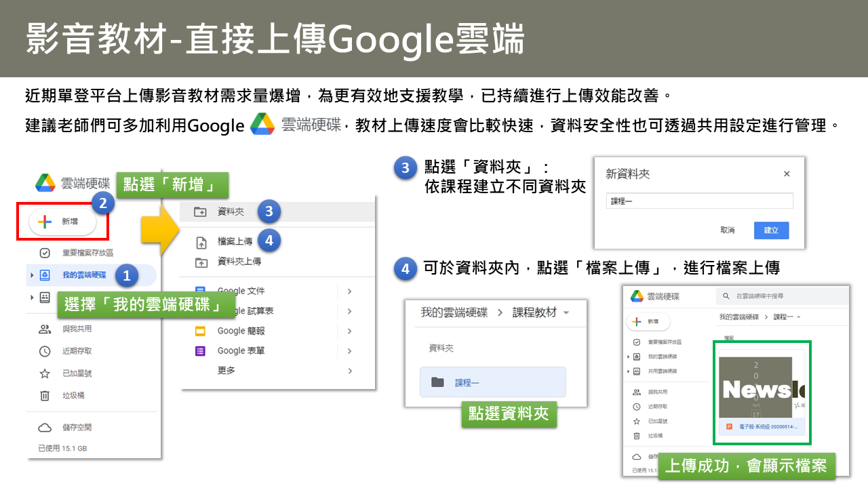The image size is (868, 488).
Task: Click 我的雲端硬碟 breadcrumb before 課程教材
Action: tap(454, 312)
